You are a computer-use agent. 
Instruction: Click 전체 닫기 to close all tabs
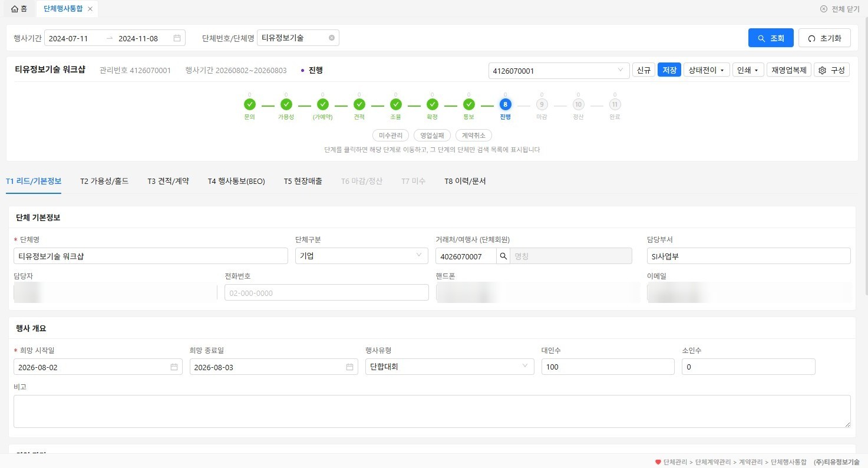click(x=840, y=9)
